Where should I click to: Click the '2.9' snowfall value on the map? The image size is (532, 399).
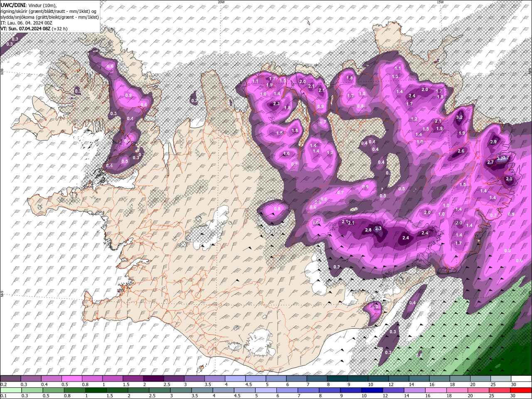coord(493,142)
